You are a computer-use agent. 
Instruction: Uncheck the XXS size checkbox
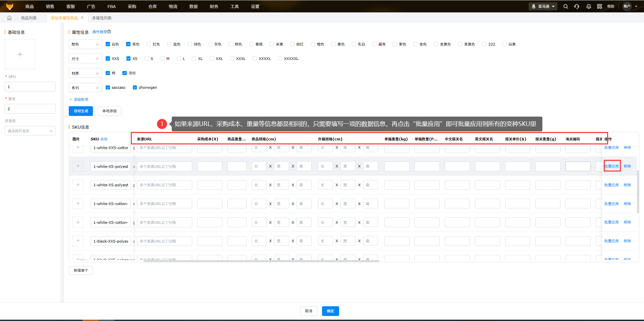pos(108,59)
